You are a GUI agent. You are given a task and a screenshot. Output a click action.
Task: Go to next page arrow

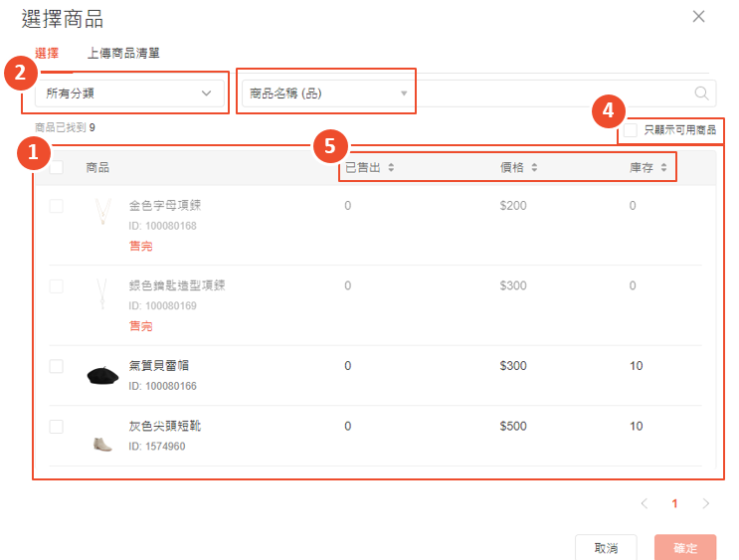[x=706, y=503]
